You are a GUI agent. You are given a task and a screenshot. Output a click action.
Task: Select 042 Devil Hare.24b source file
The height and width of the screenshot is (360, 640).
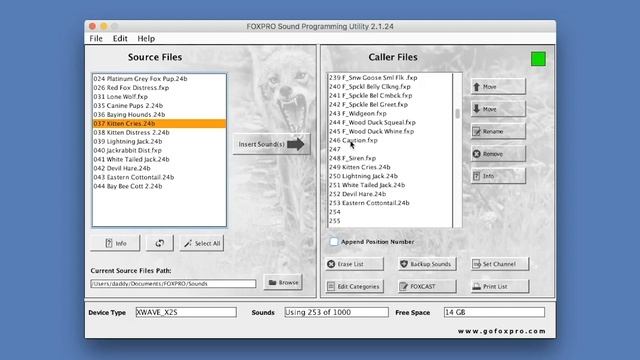click(x=159, y=169)
